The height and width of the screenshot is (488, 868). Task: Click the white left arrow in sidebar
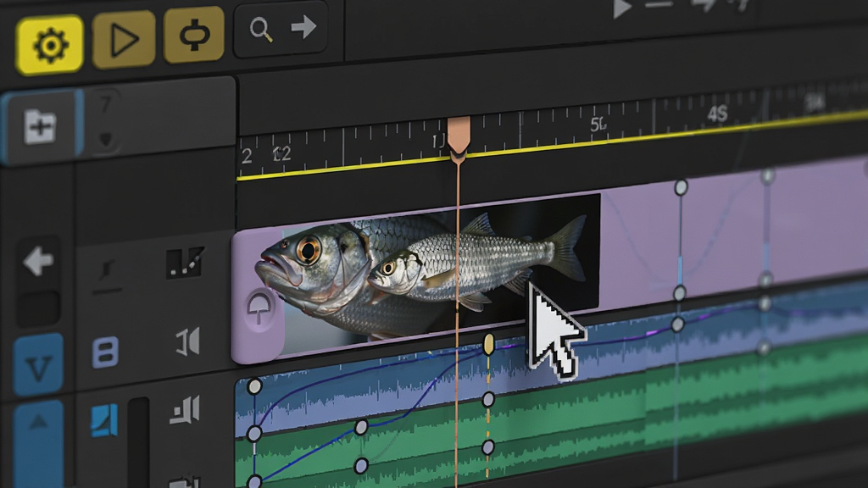(x=38, y=261)
